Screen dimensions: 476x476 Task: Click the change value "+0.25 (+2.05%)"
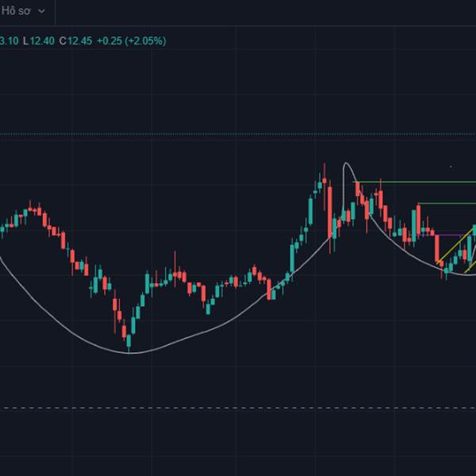click(x=132, y=41)
